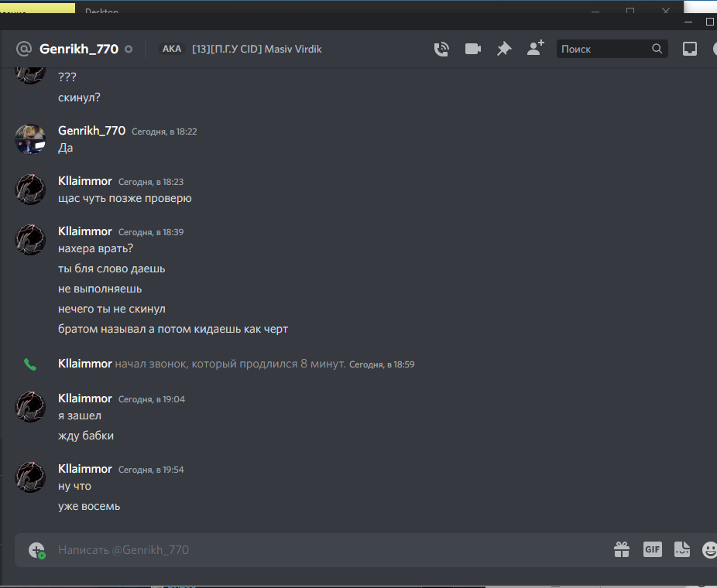This screenshot has height=588, width=717.
Task: Add friends to this DM
Action: tap(536, 48)
